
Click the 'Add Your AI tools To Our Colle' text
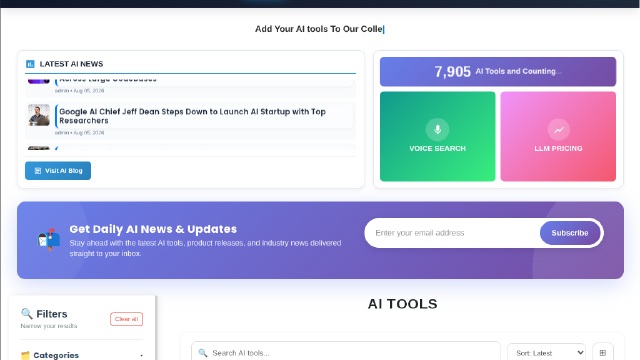(x=318, y=29)
